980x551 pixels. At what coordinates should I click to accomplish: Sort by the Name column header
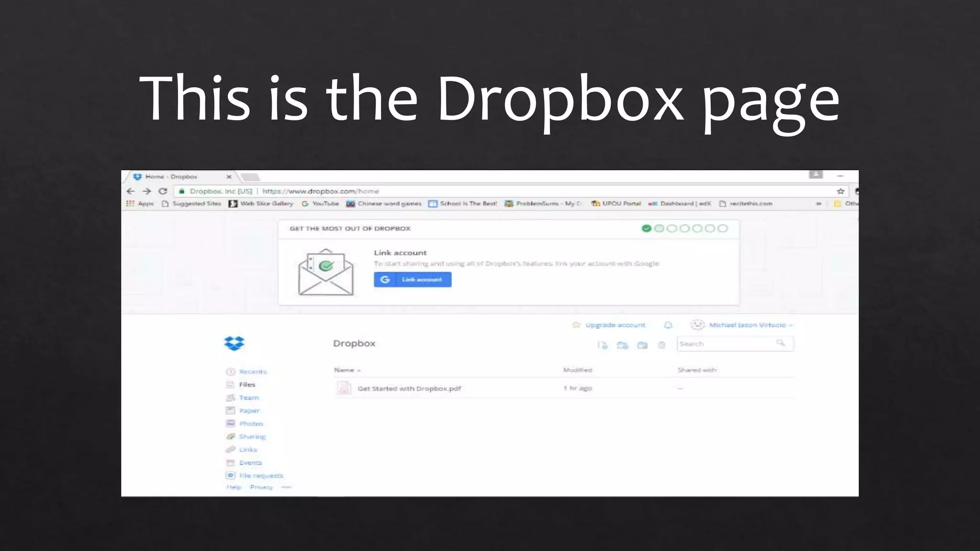[x=347, y=370]
